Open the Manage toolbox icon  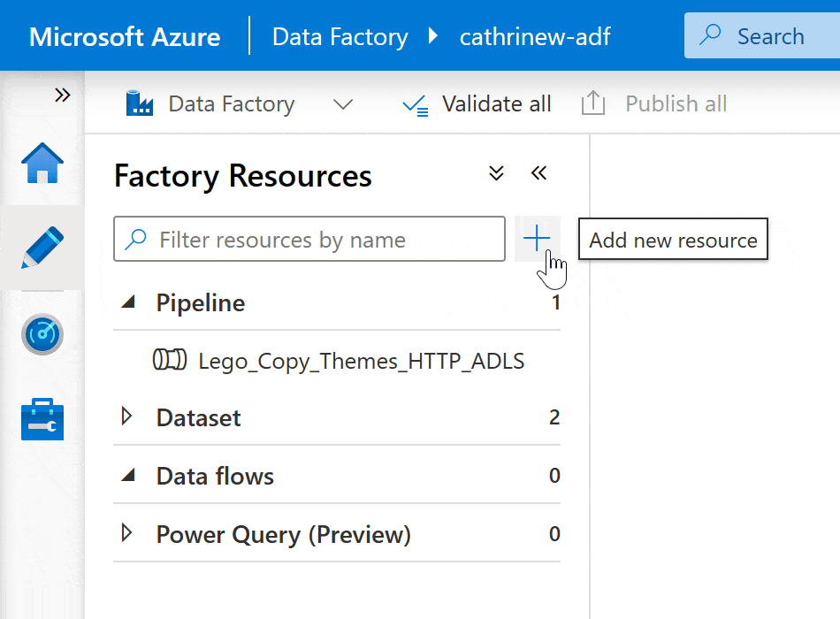click(42, 418)
